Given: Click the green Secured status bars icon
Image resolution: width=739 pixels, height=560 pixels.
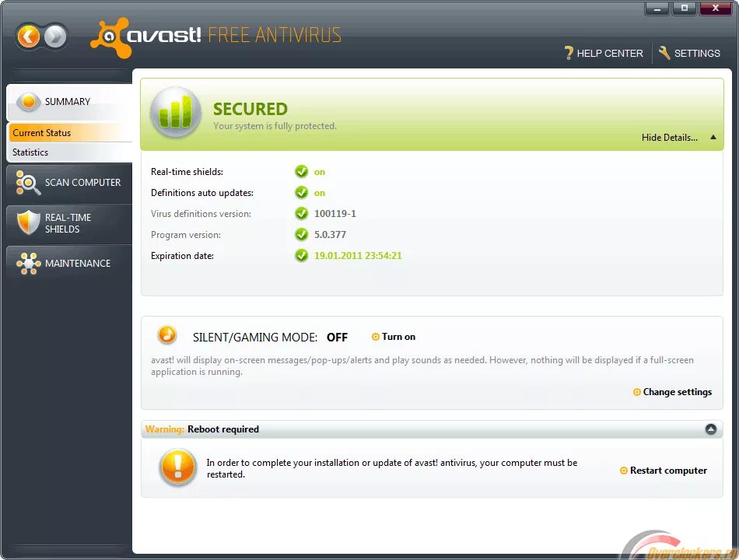Looking at the screenshot, I should click(175, 112).
